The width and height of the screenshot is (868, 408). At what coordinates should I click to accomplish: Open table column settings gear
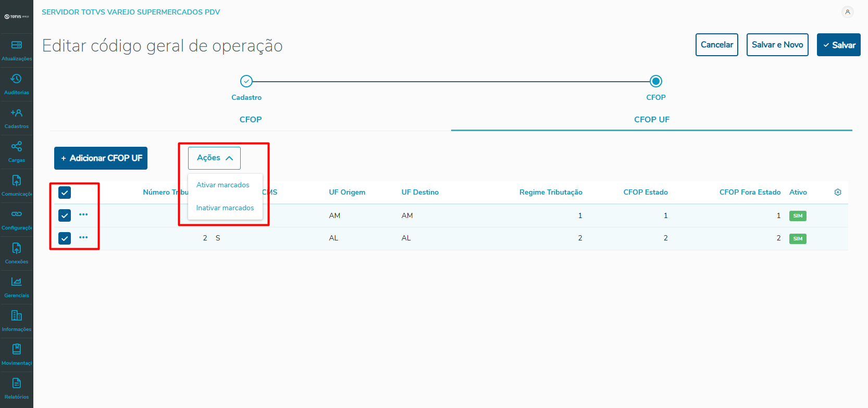pyautogui.click(x=838, y=192)
